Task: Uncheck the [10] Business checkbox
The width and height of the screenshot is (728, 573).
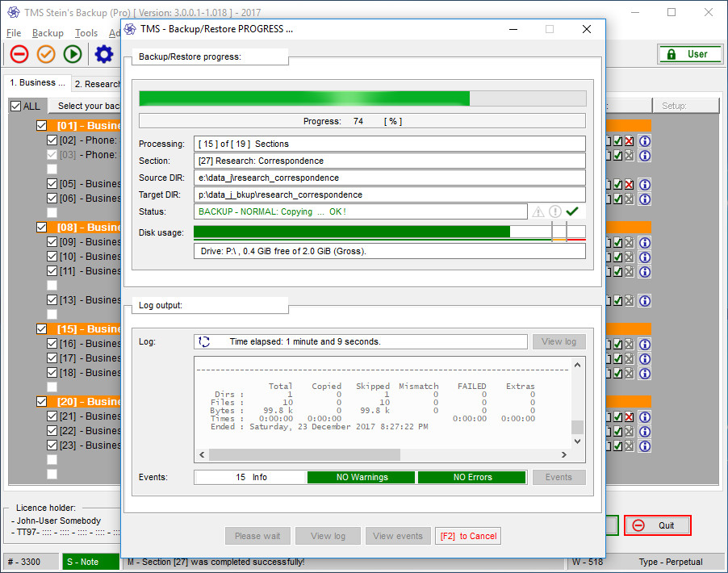Action: (x=52, y=257)
